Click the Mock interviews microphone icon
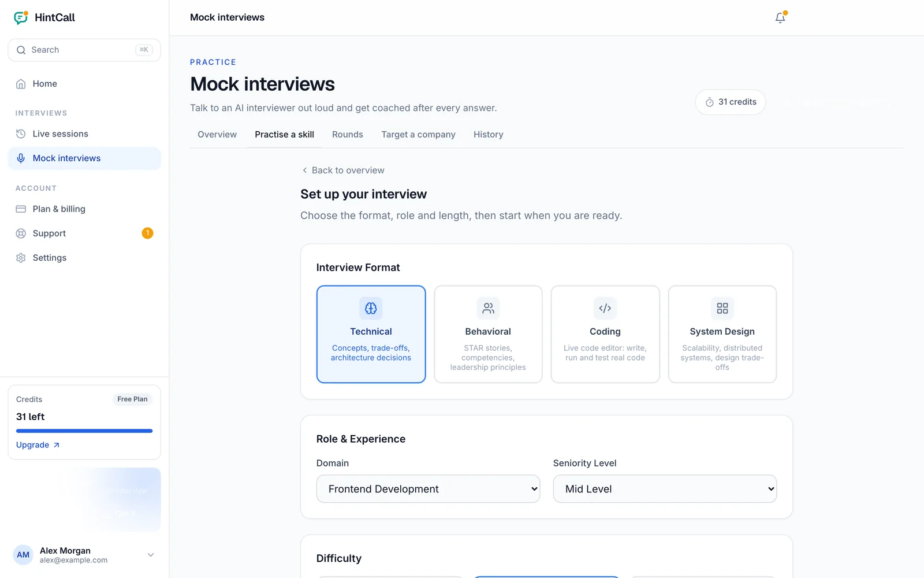Viewport: 924px width, 578px height. [21, 158]
